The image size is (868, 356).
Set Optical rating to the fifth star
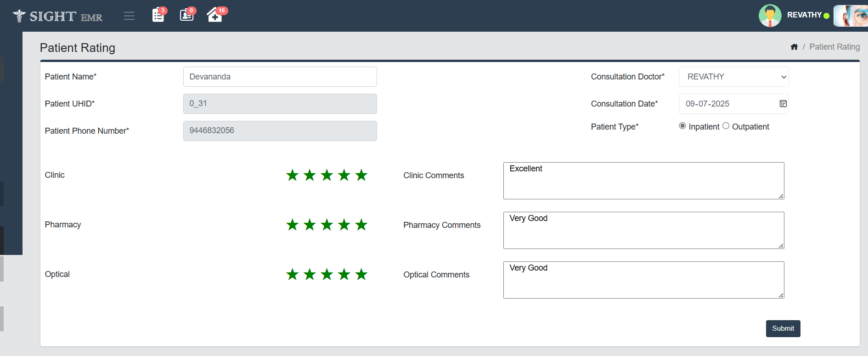coord(361,274)
